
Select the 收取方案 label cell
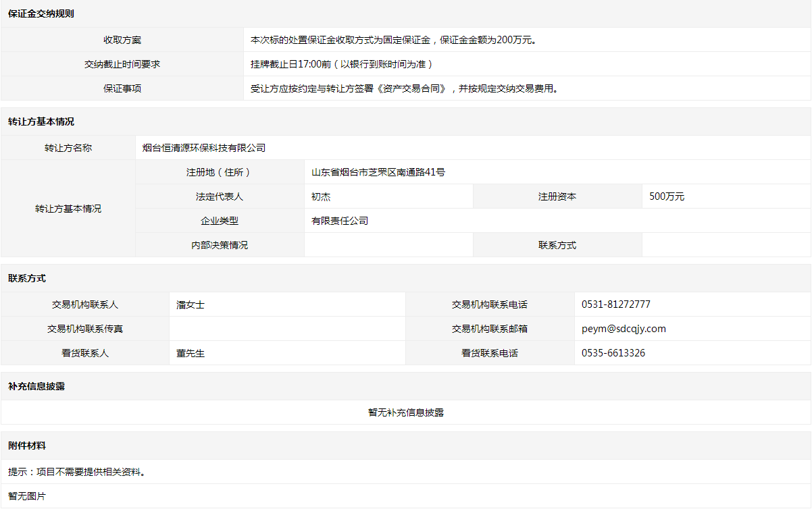(x=122, y=40)
